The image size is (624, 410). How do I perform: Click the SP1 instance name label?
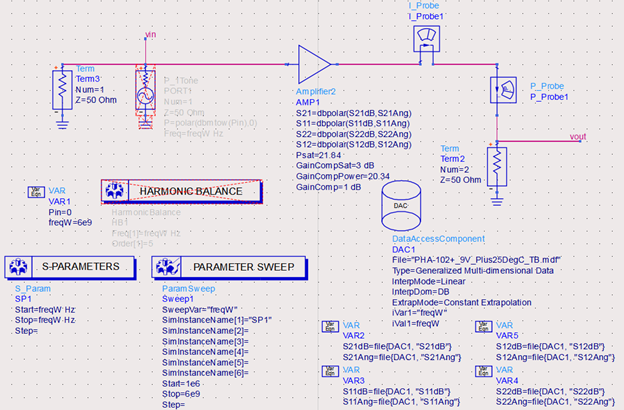23,299
